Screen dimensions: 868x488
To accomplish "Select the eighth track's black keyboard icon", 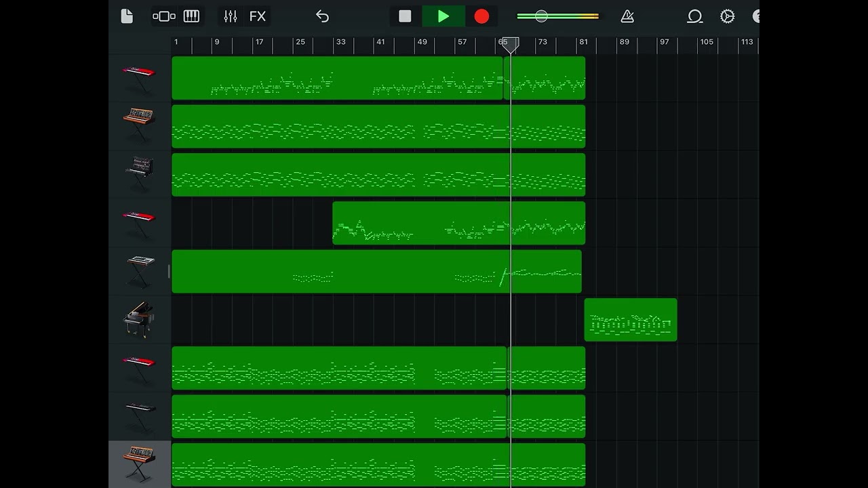I will coord(140,416).
